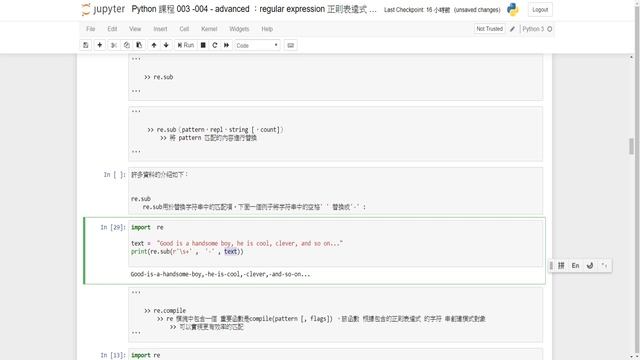640x360 pixels.
Task: Click the highlighted text variable in print line
Action: tap(231, 251)
